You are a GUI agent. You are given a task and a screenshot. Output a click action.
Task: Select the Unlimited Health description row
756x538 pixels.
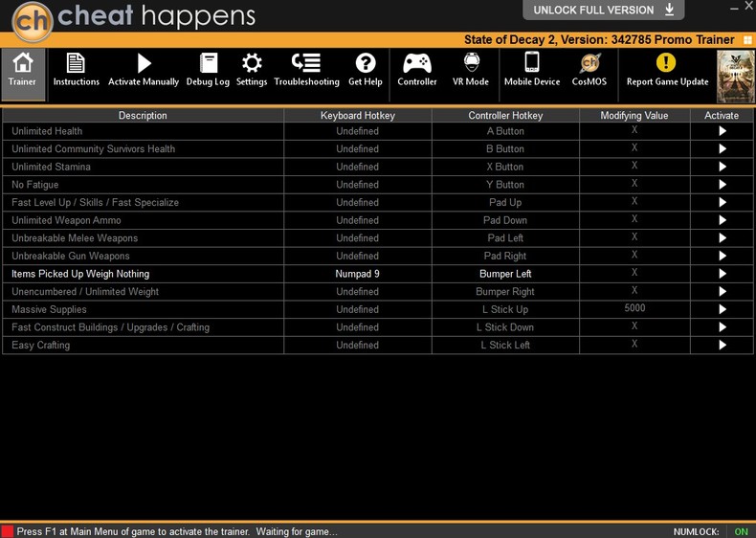coord(144,131)
